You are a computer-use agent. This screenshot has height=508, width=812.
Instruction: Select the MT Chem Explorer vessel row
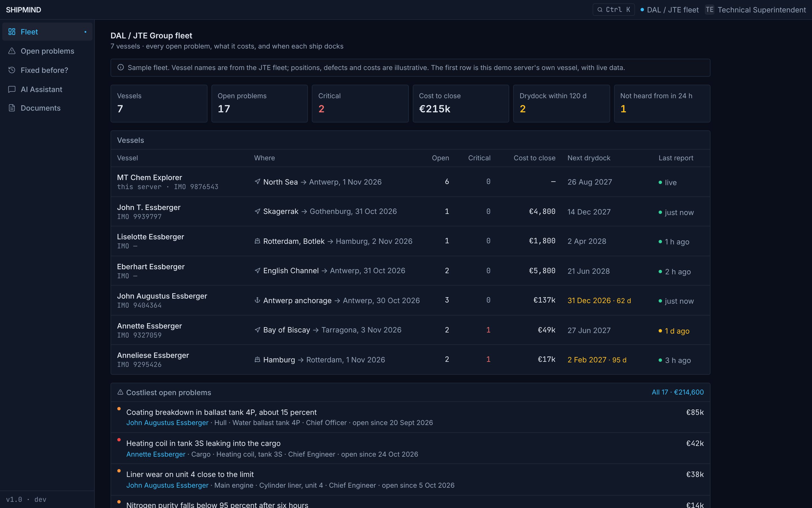click(410, 182)
